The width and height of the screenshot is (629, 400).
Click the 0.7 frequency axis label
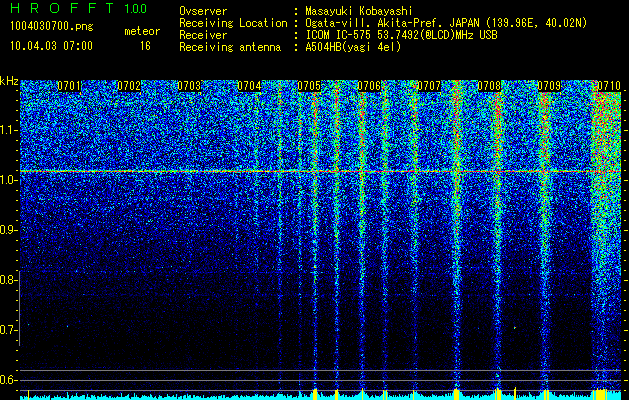pos(8,330)
